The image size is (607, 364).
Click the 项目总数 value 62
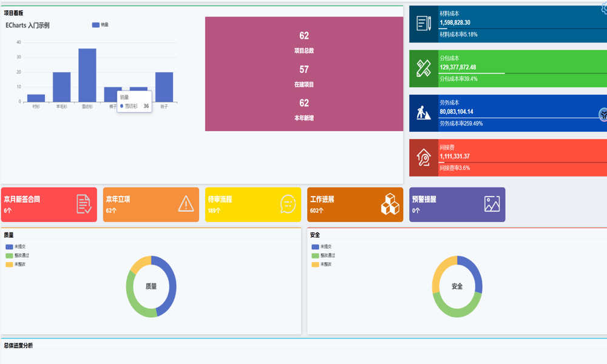pos(304,36)
